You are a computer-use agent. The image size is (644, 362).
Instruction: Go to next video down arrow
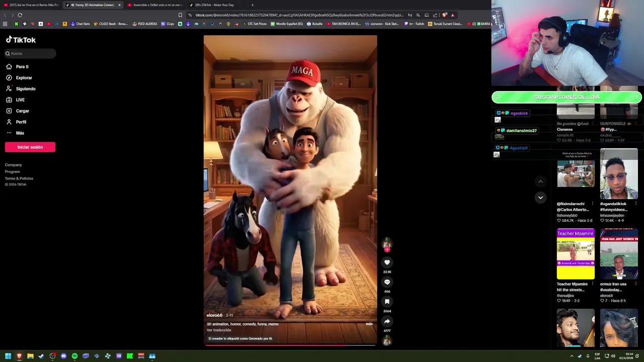pos(540,198)
